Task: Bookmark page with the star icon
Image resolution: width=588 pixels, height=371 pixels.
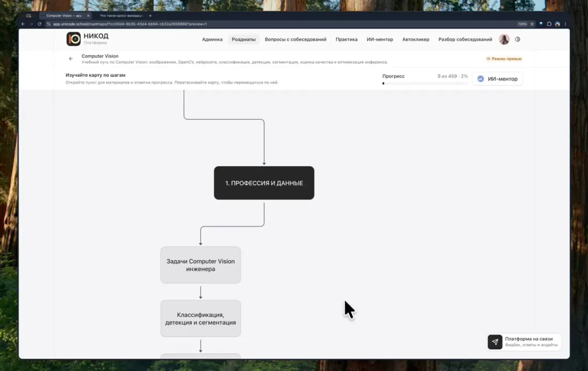Action: (x=532, y=24)
